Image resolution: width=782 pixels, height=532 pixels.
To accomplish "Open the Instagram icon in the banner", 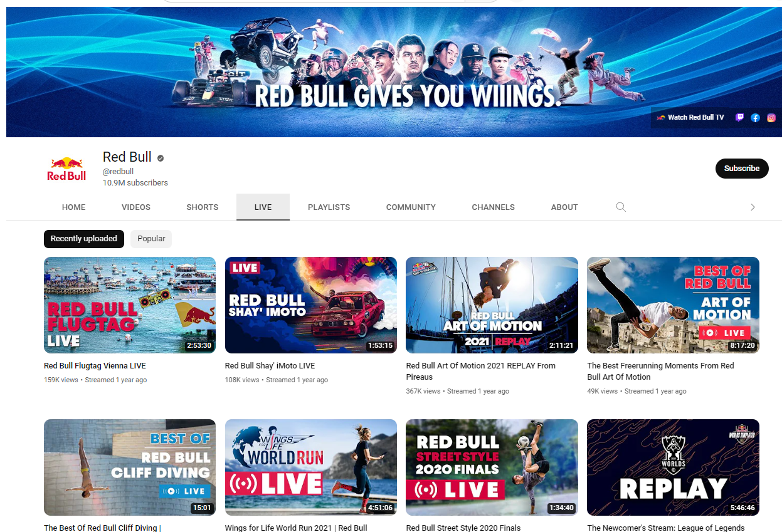I will pos(771,117).
